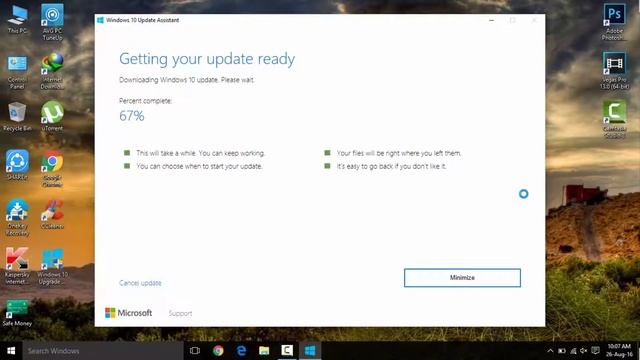Screen dimensions: 640x360
Task: Open Chrome from the taskbar
Action: [218, 351]
